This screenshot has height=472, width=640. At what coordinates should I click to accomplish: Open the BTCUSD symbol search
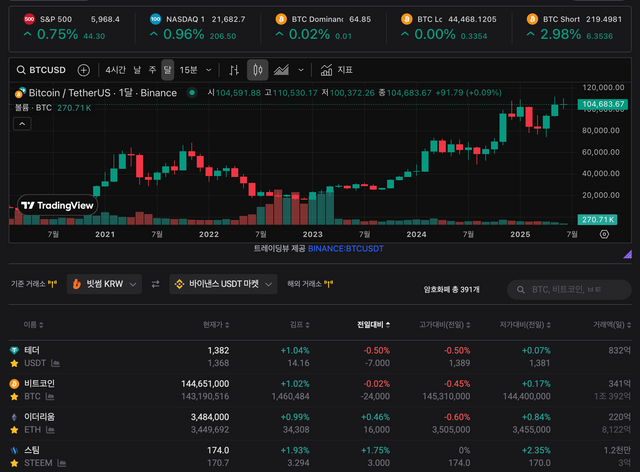[x=41, y=70]
